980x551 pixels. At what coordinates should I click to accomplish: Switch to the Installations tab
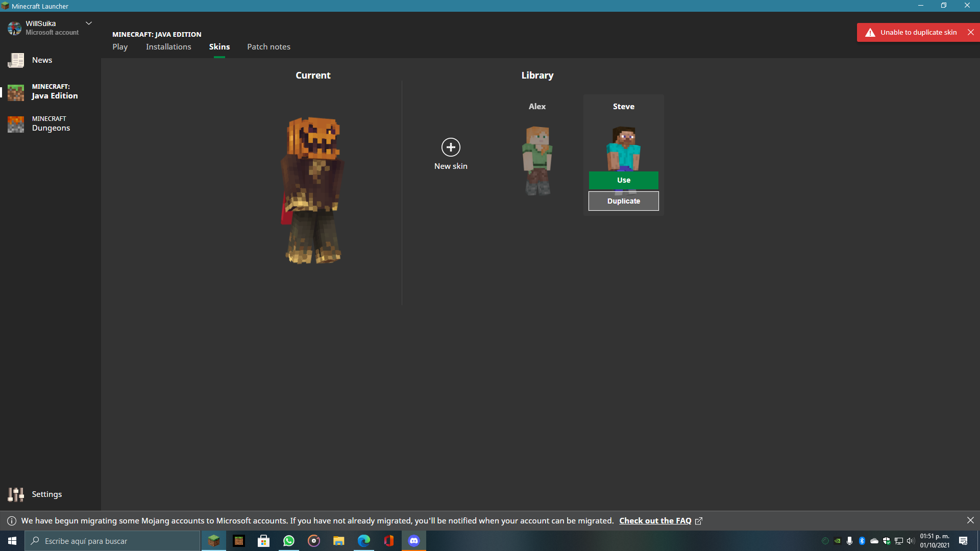tap(168, 47)
